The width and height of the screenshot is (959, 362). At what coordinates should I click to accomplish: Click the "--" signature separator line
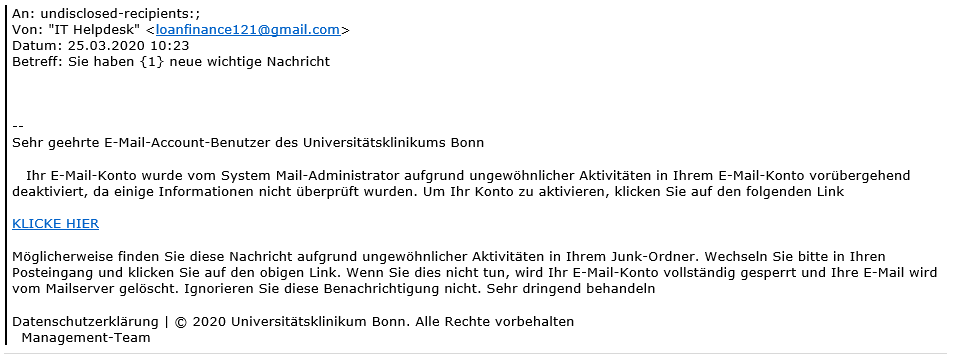18,127
